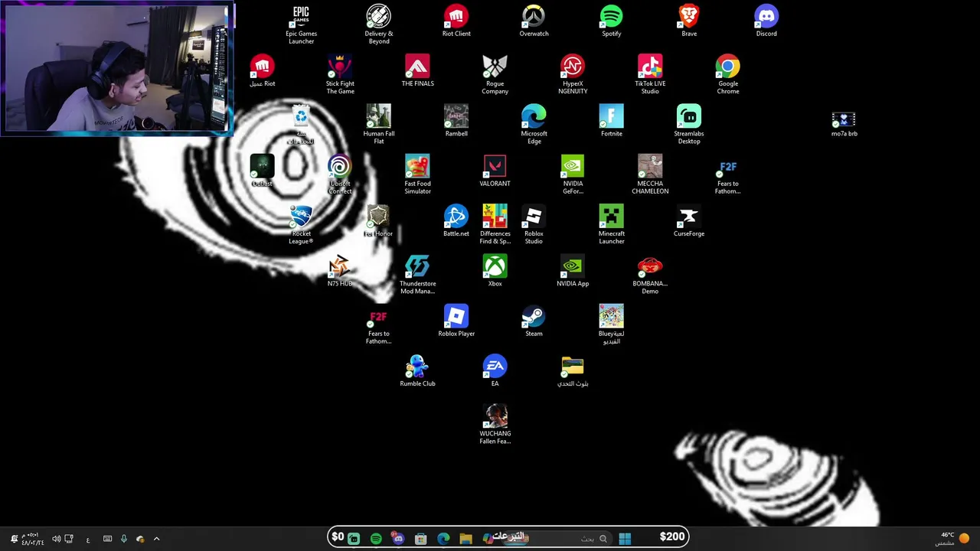Click the microphone icon in system tray
Viewport: 980px width, 551px height.
coord(124,539)
